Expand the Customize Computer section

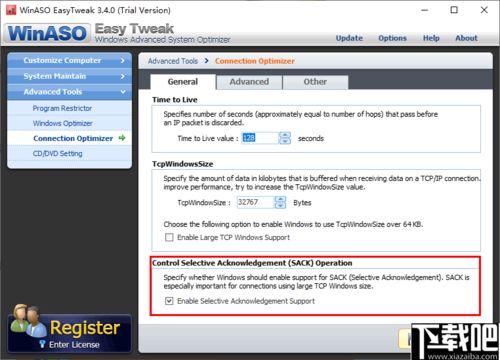(70, 60)
